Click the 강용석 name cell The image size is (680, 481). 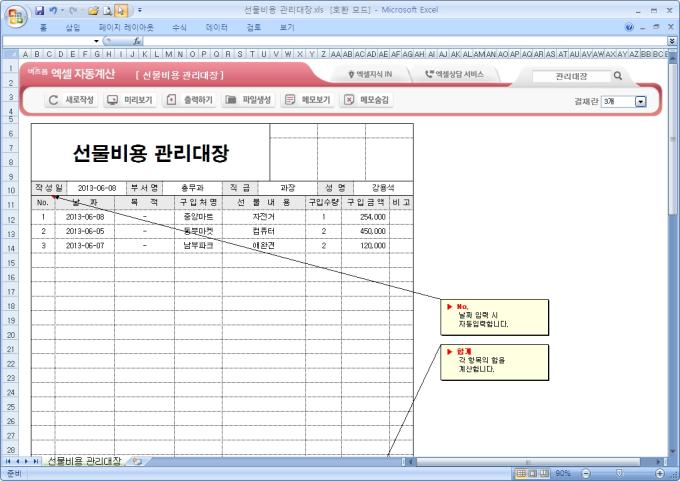(383, 188)
